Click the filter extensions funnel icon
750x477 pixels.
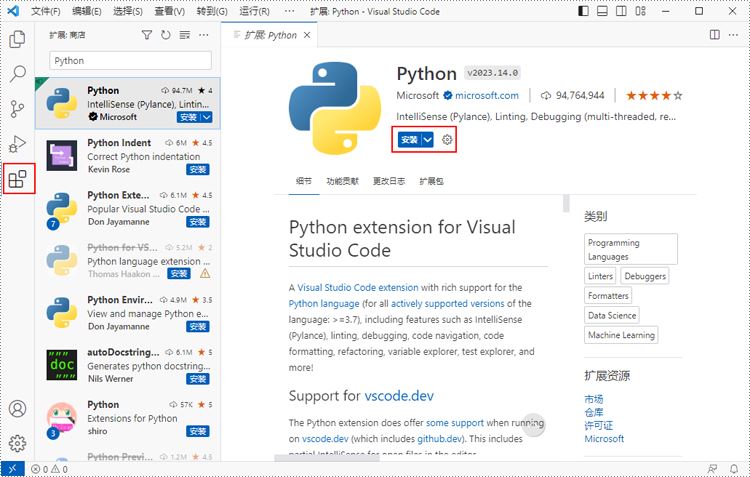(x=147, y=35)
